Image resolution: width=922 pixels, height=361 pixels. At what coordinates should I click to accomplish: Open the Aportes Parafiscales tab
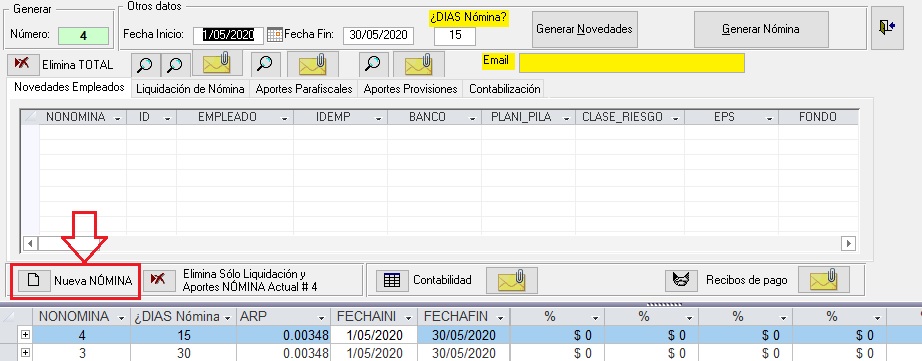(304, 89)
